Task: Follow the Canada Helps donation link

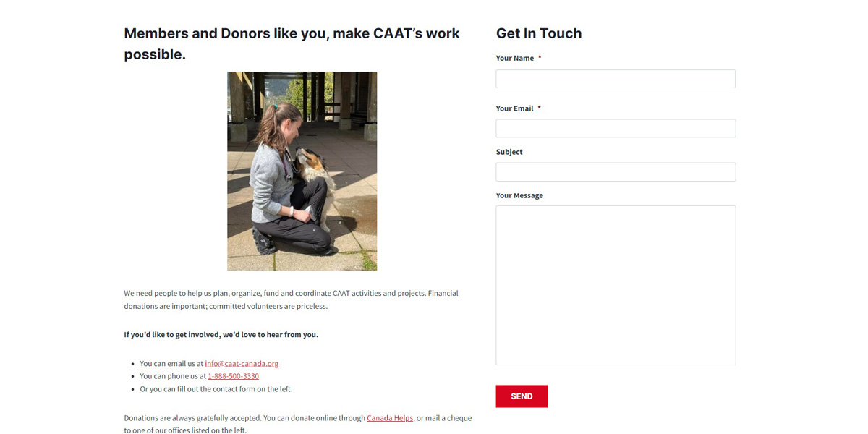Action: [390, 418]
